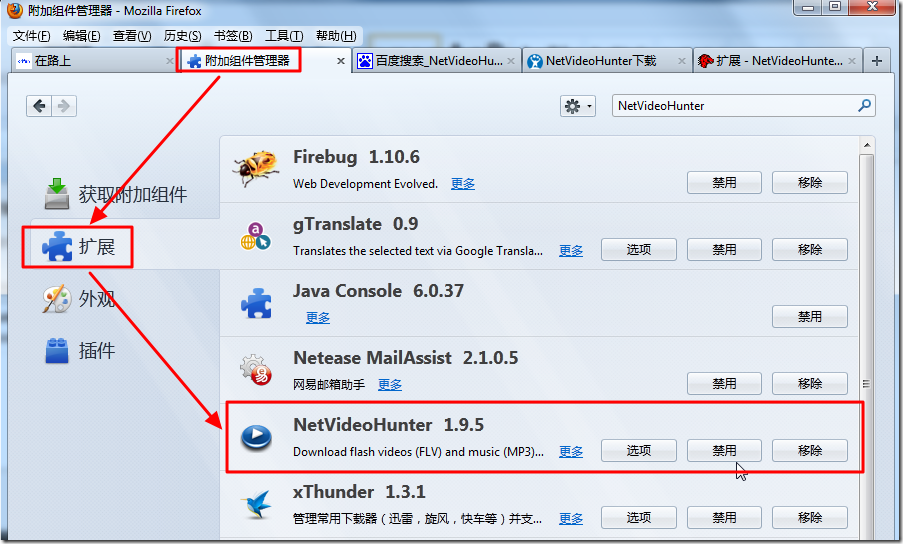Select Plugins category (插件)

80,351
